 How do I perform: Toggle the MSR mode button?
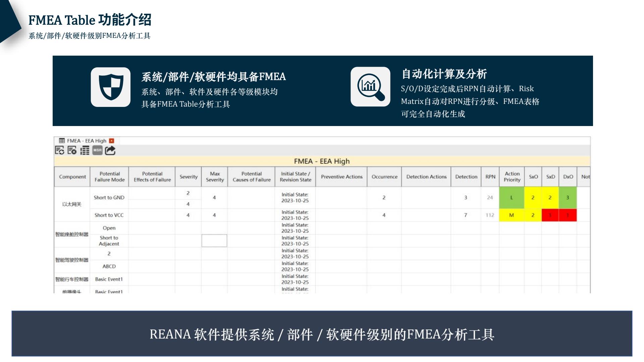98,150
